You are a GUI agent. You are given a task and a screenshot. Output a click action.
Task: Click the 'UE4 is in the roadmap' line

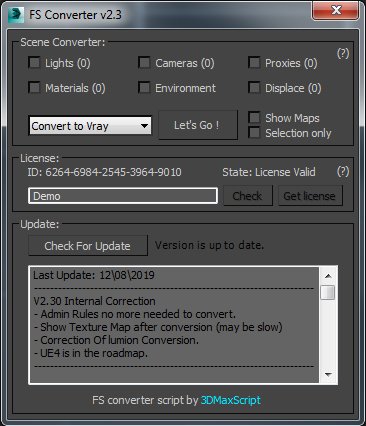click(x=91, y=353)
